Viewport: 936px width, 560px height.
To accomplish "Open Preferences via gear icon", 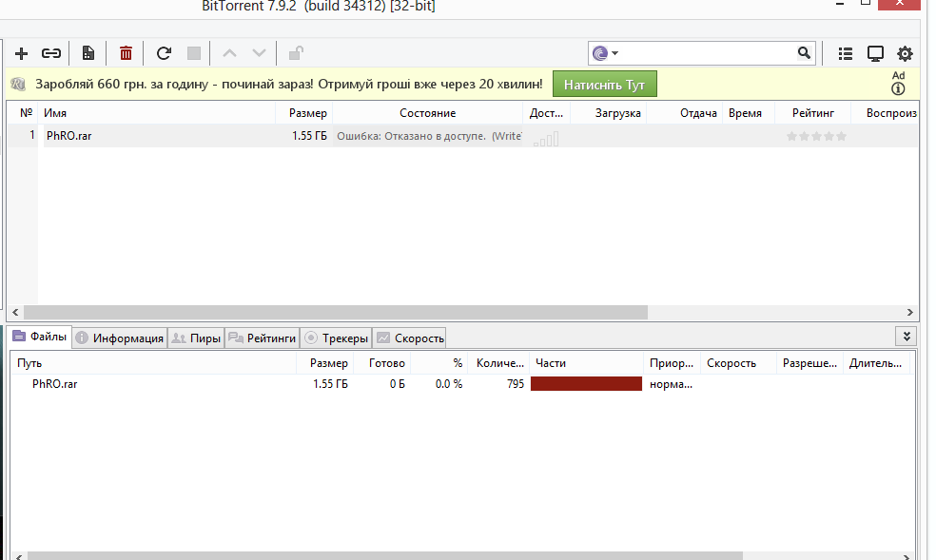I will [x=905, y=53].
